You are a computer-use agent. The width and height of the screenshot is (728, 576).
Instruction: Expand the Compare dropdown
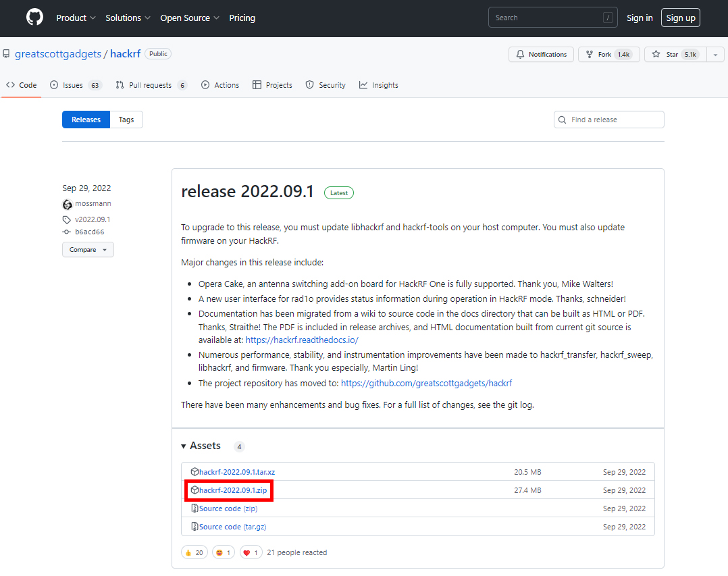(88, 250)
